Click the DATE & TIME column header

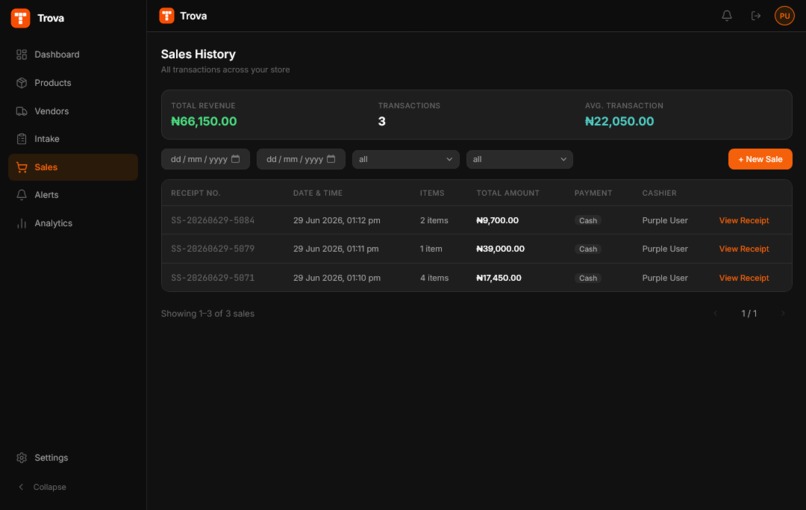[318, 193]
